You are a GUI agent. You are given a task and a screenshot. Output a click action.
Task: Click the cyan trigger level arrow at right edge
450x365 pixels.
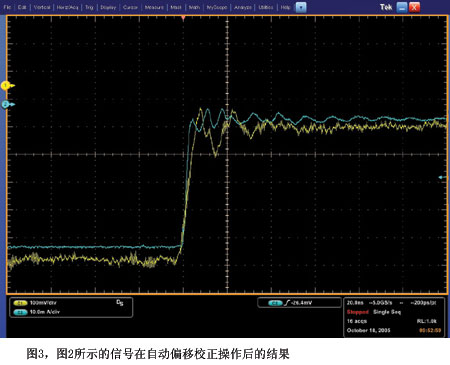pos(442,177)
